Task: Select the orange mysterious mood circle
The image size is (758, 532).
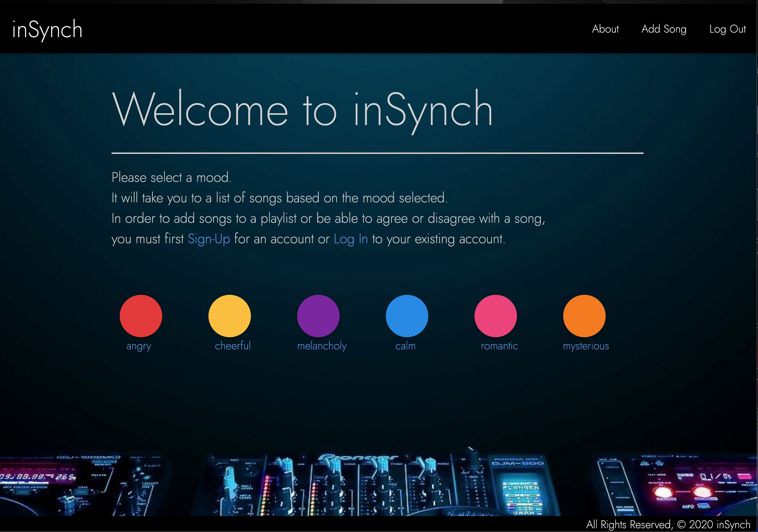Action: 584,316
